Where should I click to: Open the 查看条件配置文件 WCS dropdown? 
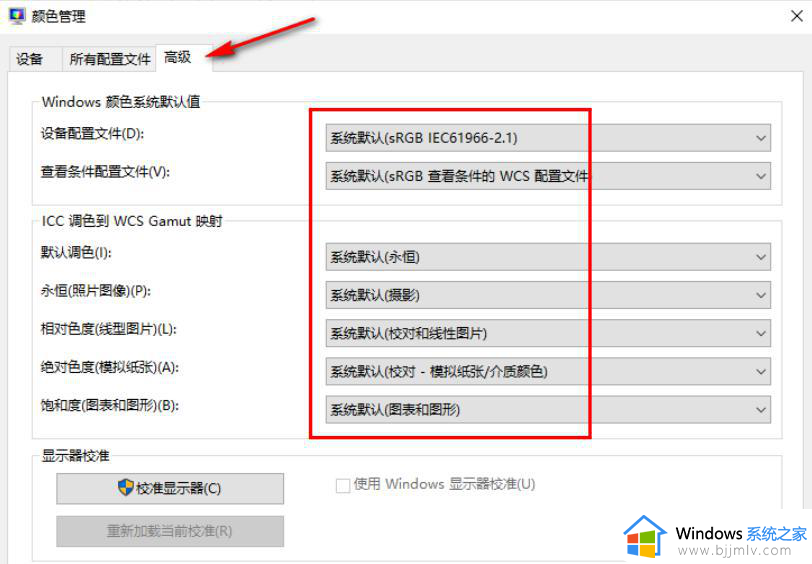(548, 176)
